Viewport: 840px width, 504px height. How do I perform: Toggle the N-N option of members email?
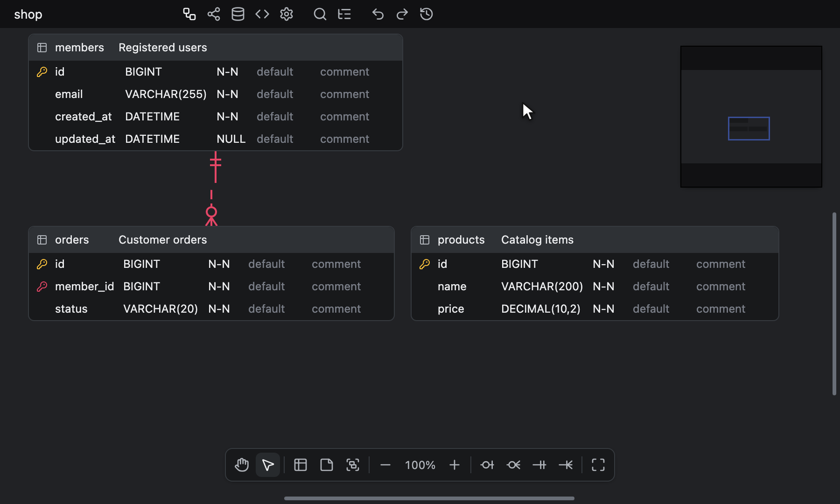pyautogui.click(x=227, y=94)
